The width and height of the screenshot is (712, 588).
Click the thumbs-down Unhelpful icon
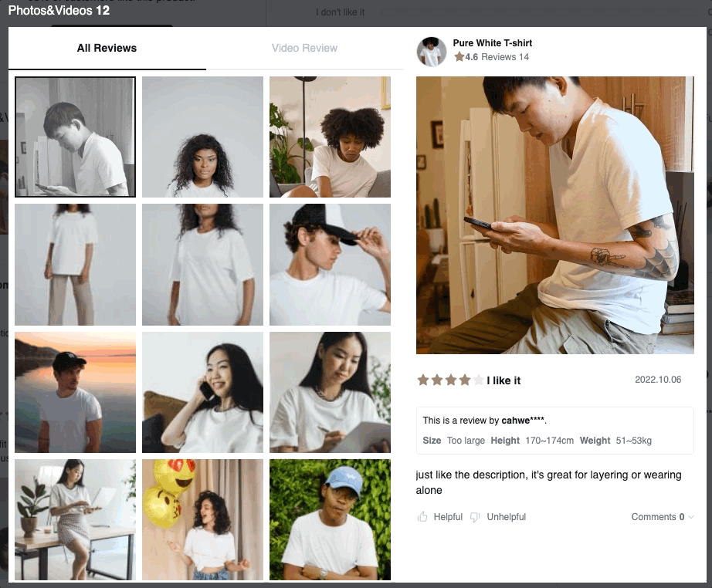[x=476, y=517]
